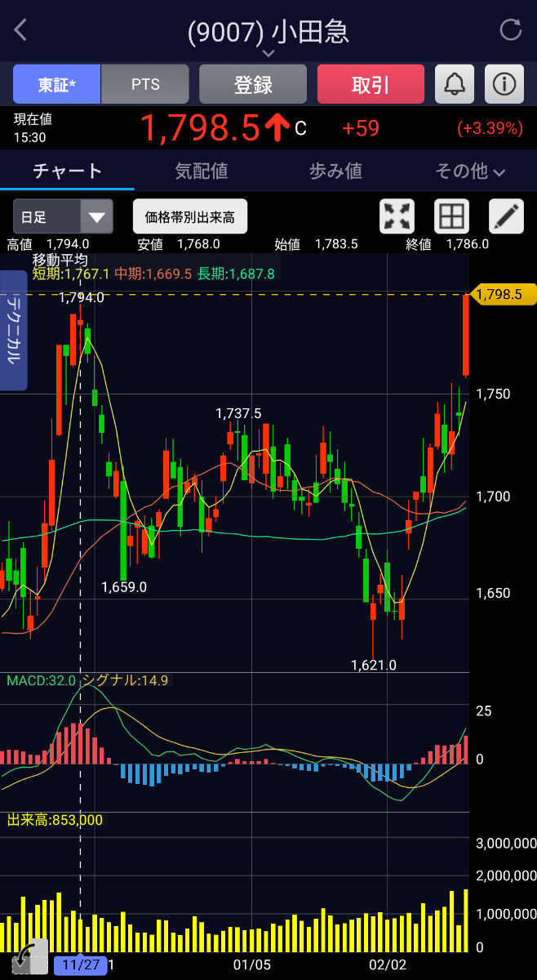Switch market to 東証
Viewport: 537px width, 980px height.
56,84
